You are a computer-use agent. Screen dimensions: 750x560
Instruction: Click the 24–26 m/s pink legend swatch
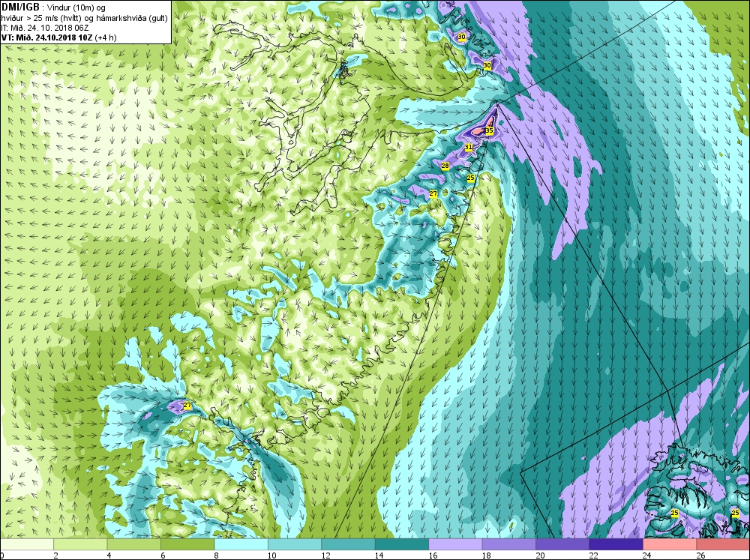(x=670, y=544)
